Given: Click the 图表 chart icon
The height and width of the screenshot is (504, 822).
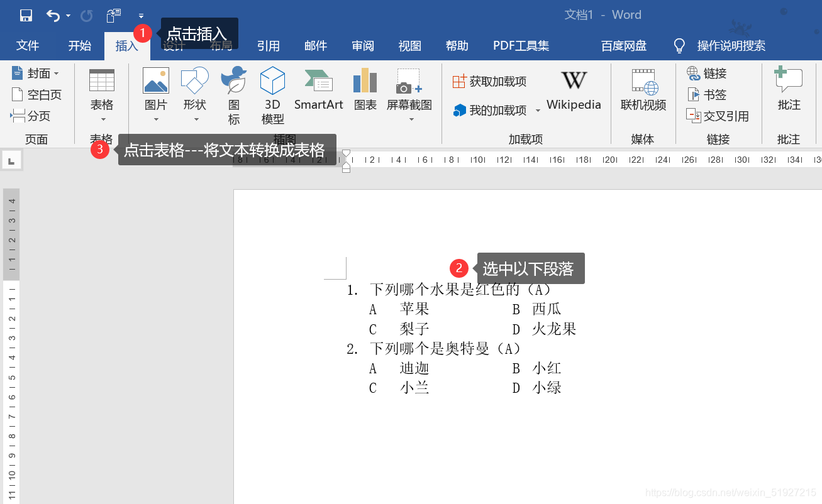Looking at the screenshot, I should [x=365, y=80].
